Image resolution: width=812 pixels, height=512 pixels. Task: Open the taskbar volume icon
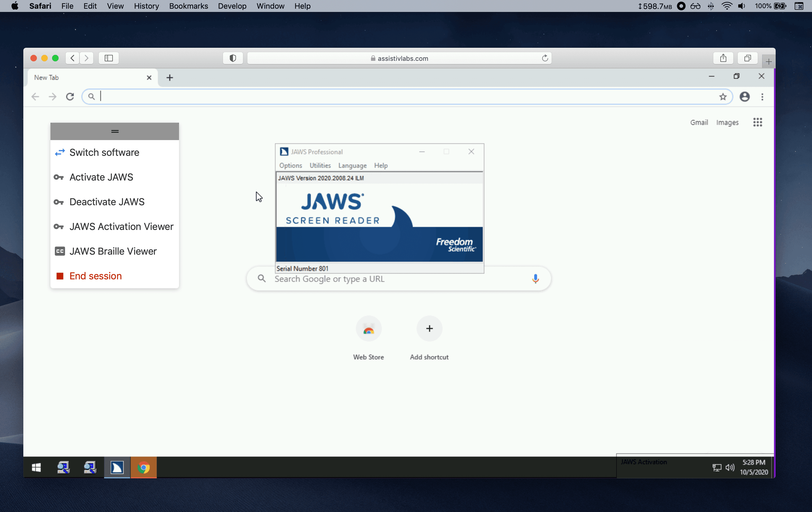730,467
